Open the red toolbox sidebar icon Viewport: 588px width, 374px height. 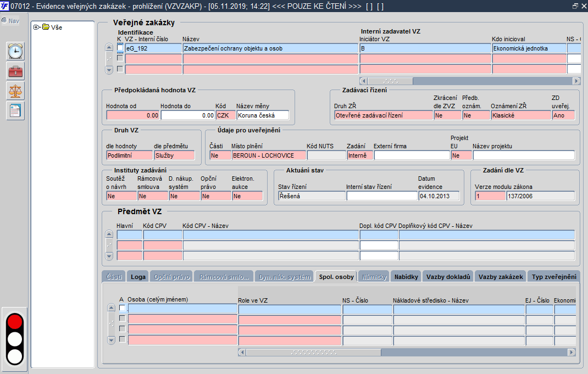click(15, 71)
